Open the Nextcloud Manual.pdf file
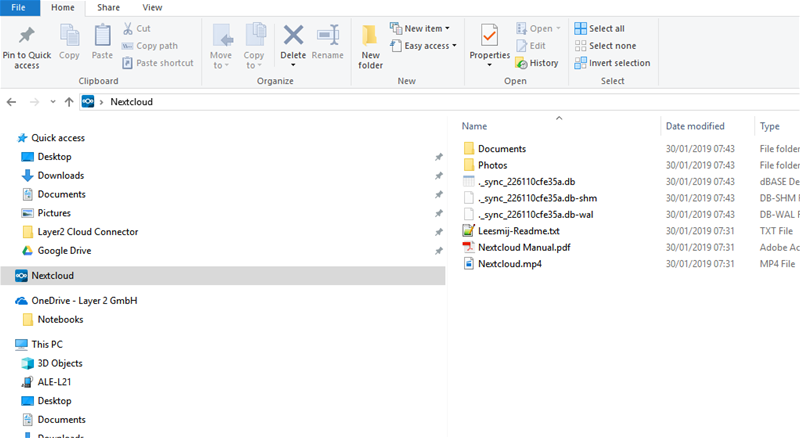The width and height of the screenshot is (800, 438). pyautogui.click(x=524, y=247)
